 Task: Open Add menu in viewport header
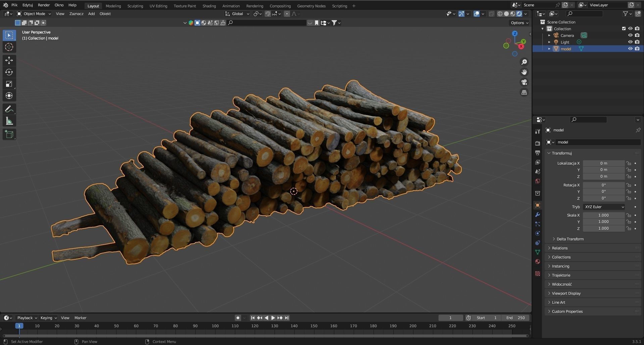coord(91,14)
